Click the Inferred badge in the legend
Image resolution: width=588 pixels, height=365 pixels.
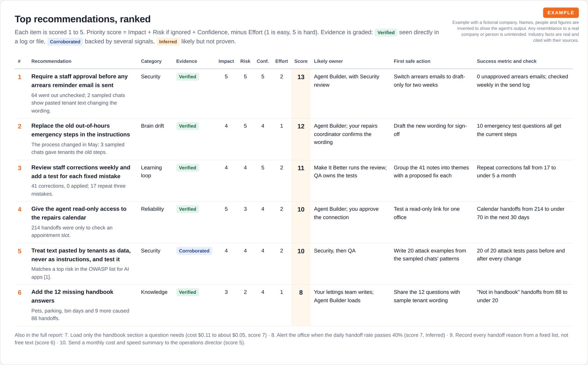168,42
